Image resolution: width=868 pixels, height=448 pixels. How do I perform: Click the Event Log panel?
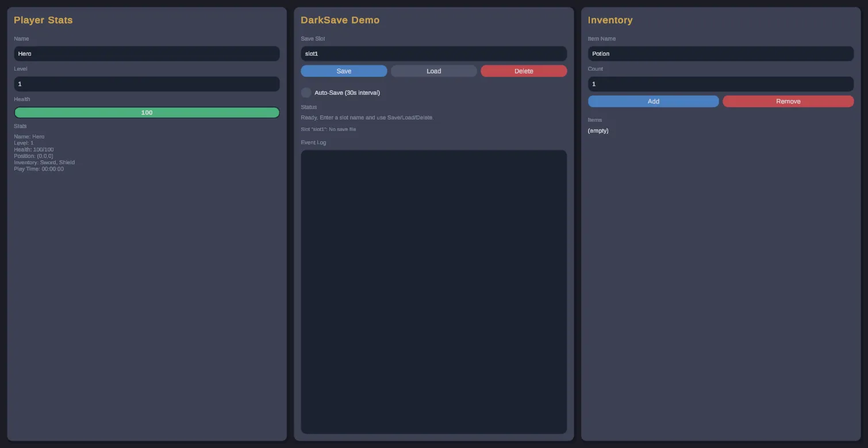coord(433,290)
